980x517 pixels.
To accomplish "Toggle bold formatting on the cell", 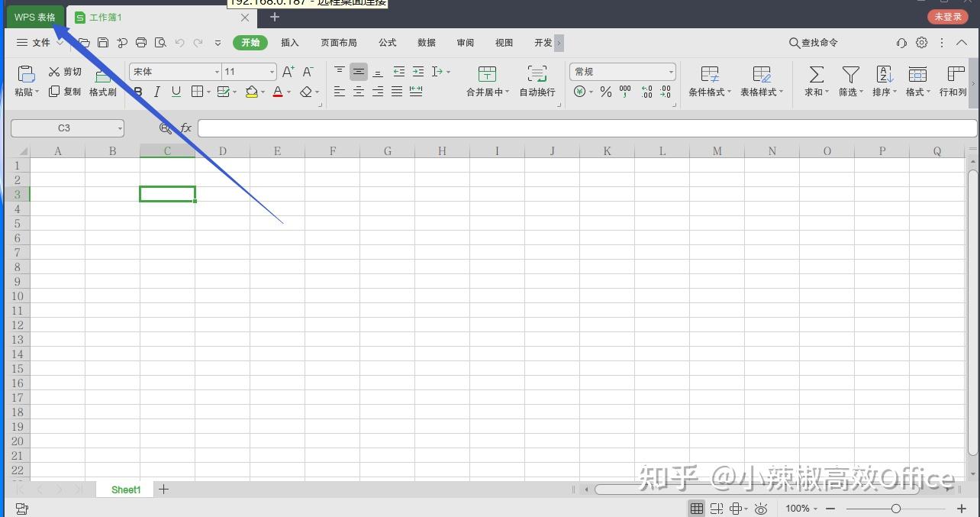I will 138,91.
